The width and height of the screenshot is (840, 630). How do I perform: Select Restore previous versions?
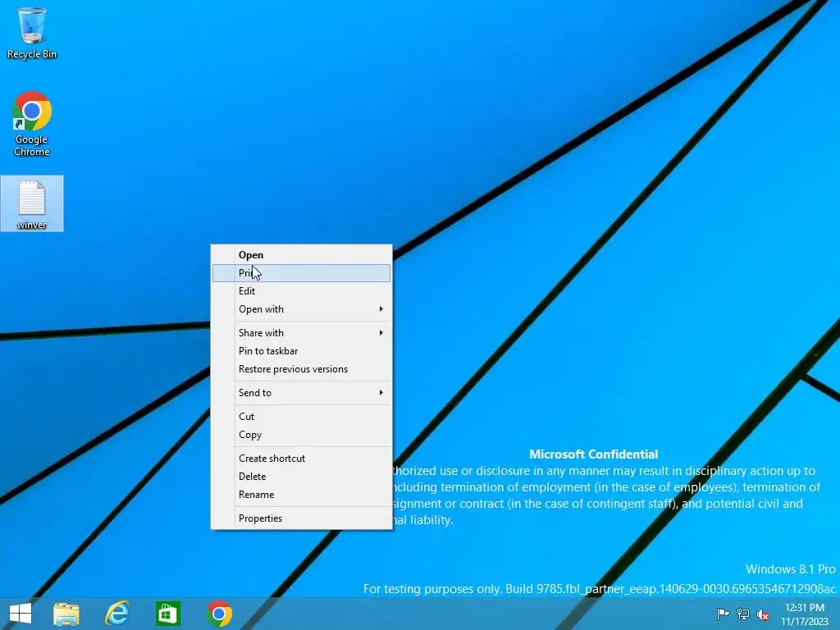pos(301,369)
